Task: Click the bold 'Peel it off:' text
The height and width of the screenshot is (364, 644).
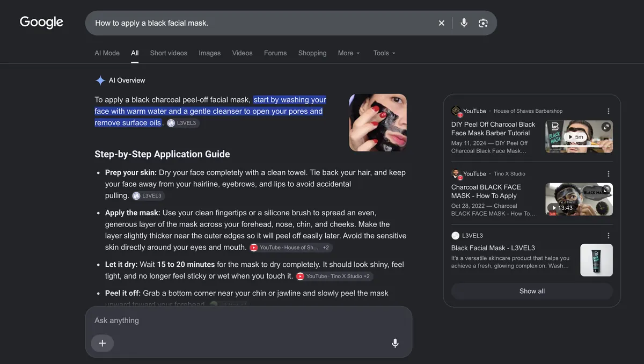Action: (x=123, y=293)
